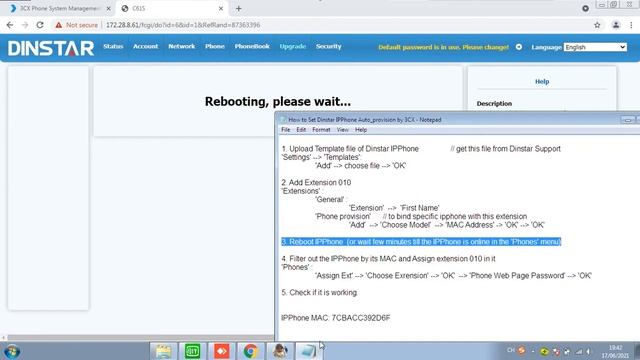The height and width of the screenshot is (360, 640).
Task: Open Notepad View menu
Action: pos(342,130)
